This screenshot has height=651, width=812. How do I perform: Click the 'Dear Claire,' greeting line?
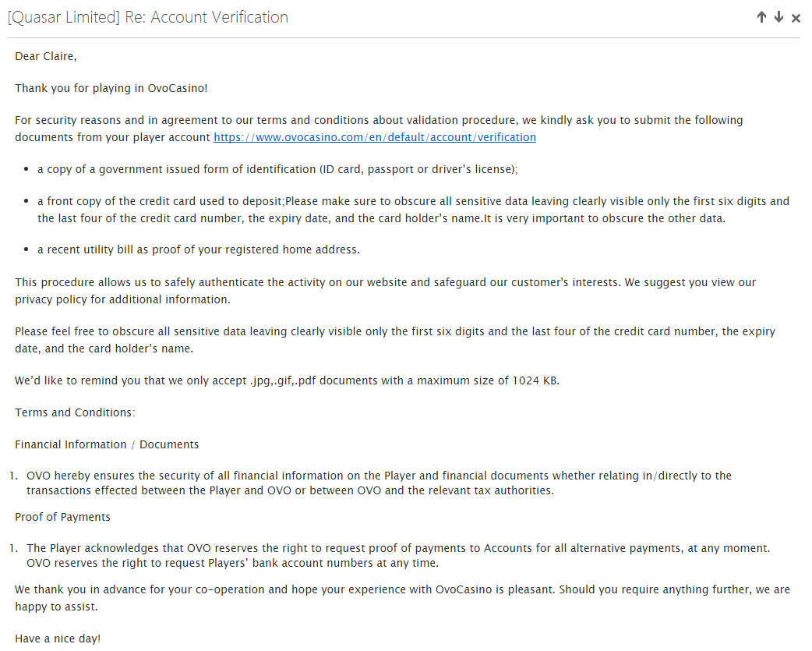pos(45,56)
